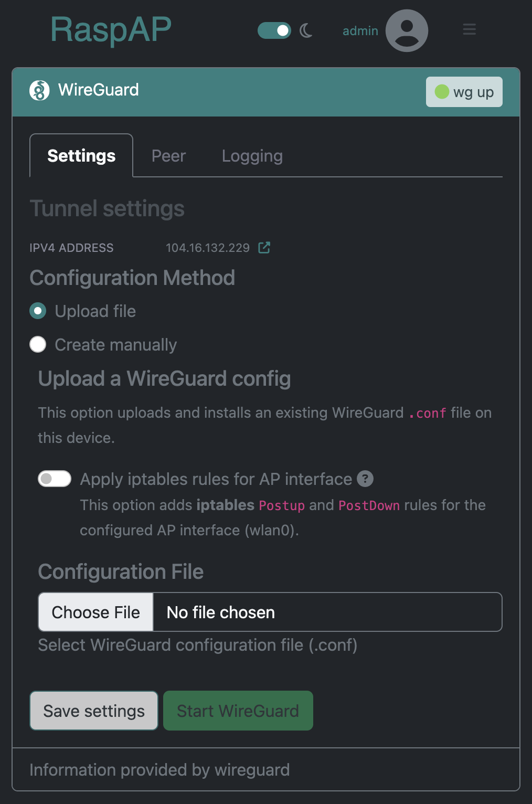The width and height of the screenshot is (532, 804).
Task: Click the Upload a WireGuard config heading
Action: coord(165,378)
